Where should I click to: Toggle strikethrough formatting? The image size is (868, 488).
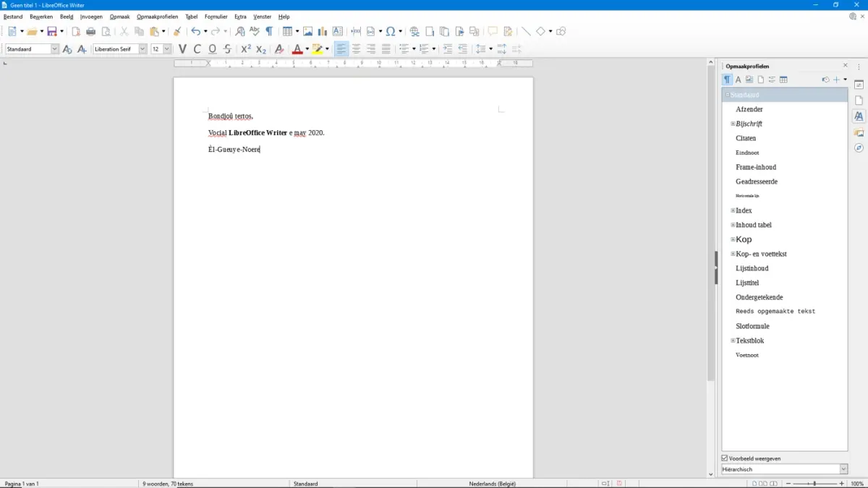click(227, 49)
